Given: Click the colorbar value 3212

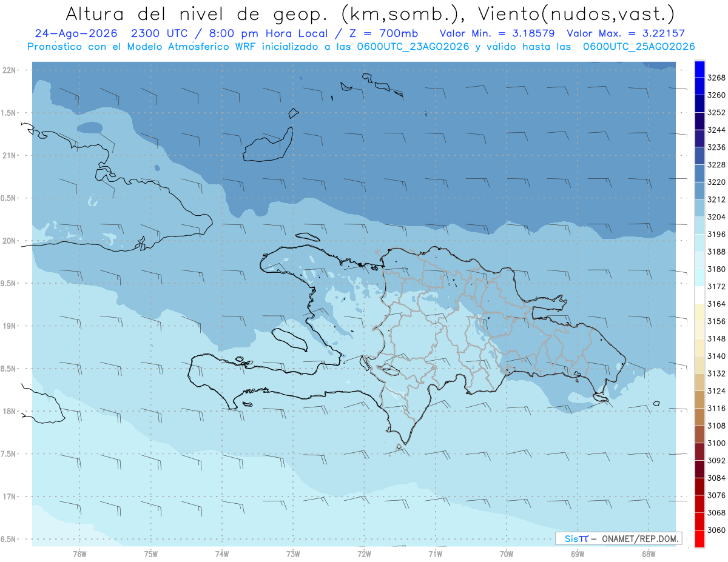Looking at the screenshot, I should point(716,199).
